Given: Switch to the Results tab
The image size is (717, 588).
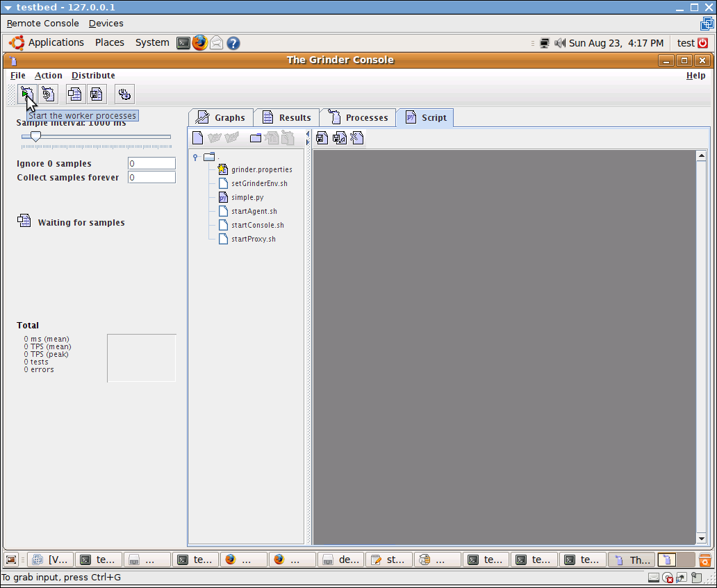Looking at the screenshot, I should 286,117.
